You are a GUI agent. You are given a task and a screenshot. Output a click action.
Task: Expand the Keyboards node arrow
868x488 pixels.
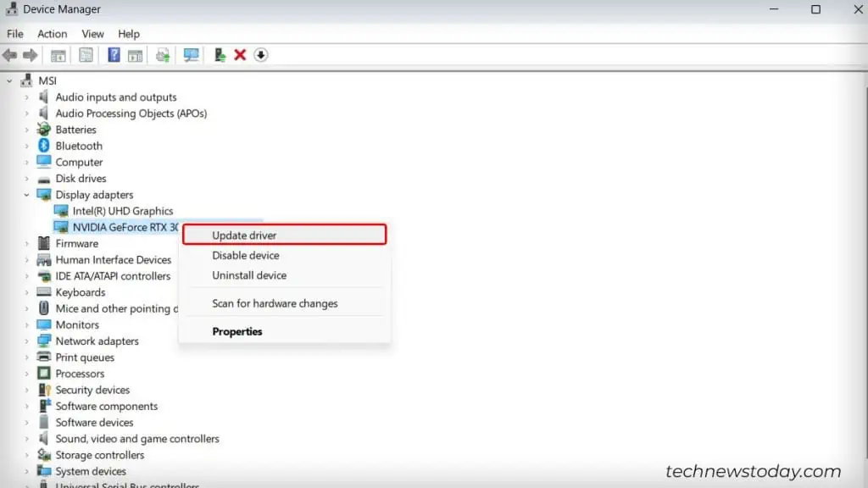(x=26, y=292)
